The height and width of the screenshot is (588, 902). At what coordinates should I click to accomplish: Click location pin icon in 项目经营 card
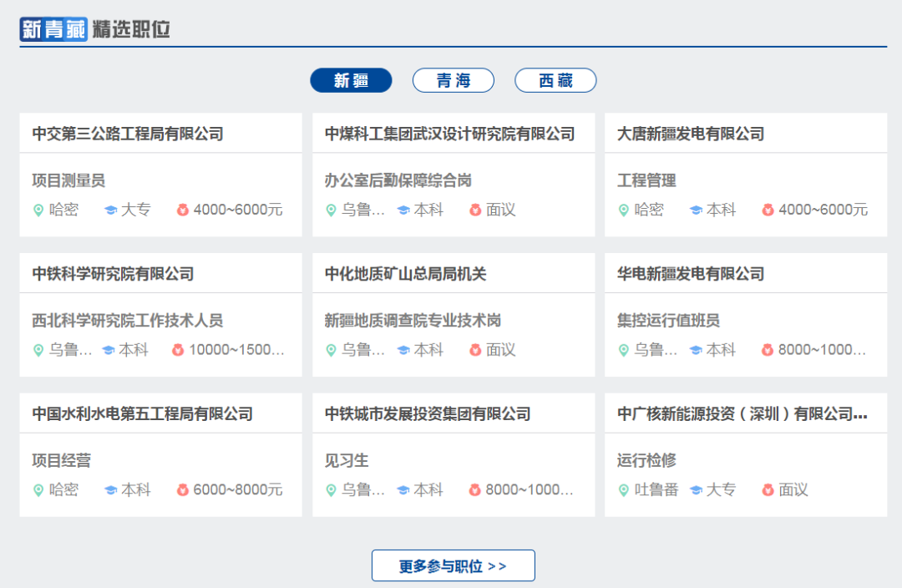tap(38, 489)
